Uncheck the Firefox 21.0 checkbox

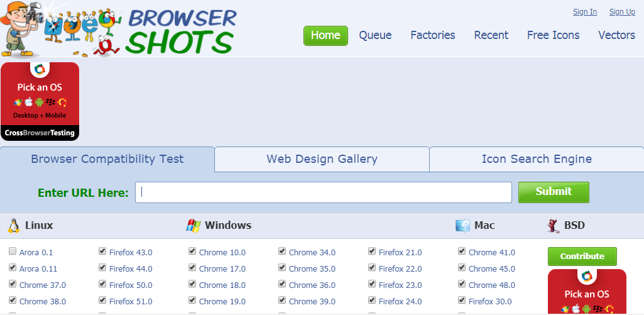pyautogui.click(x=372, y=251)
